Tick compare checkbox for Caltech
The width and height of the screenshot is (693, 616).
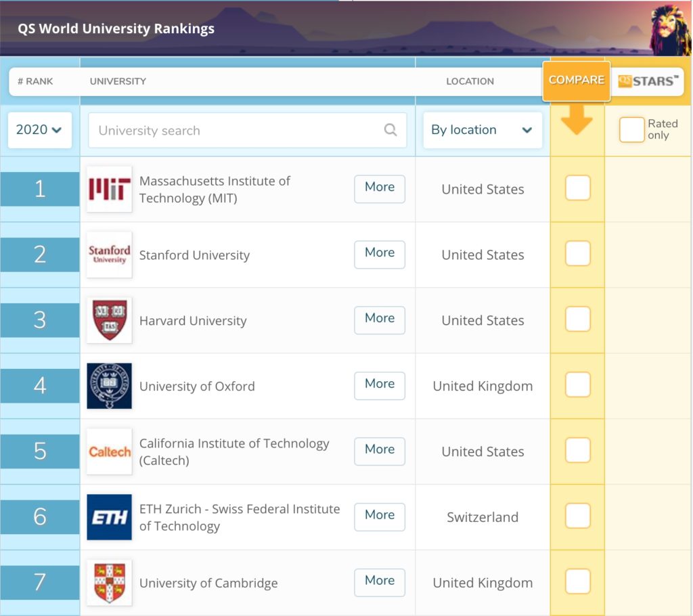578,450
